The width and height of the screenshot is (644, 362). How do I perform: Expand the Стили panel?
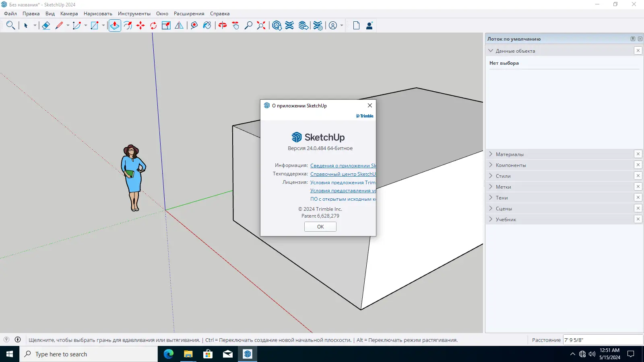pyautogui.click(x=491, y=176)
